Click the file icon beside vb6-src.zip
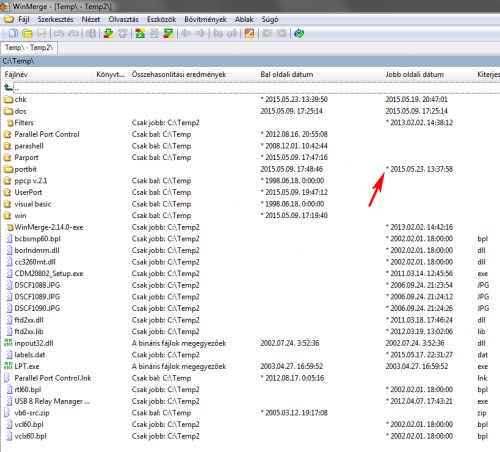The width and height of the screenshot is (500, 452). point(7,413)
